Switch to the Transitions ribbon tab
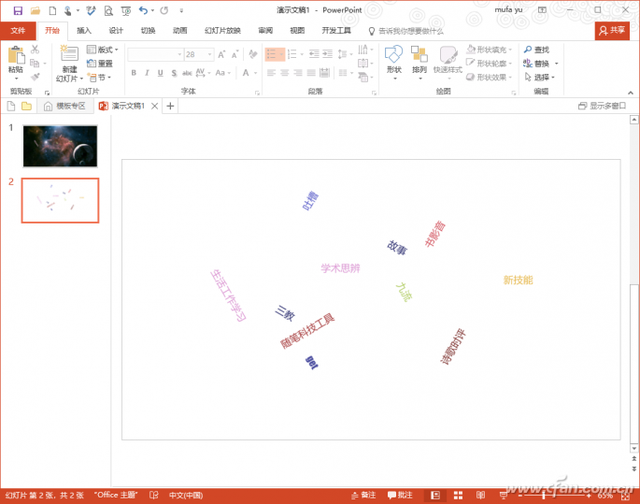Viewport: 640px width, 504px height. coord(148,31)
